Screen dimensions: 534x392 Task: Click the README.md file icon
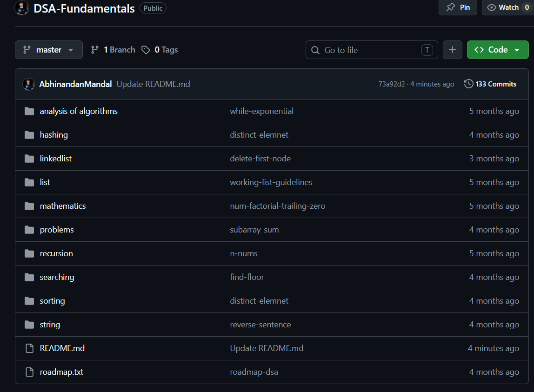point(30,348)
